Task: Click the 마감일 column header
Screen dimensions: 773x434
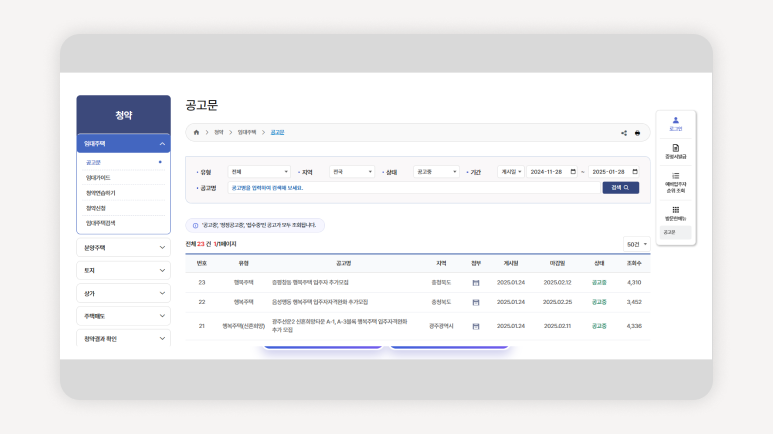Action: pyautogui.click(x=558, y=263)
